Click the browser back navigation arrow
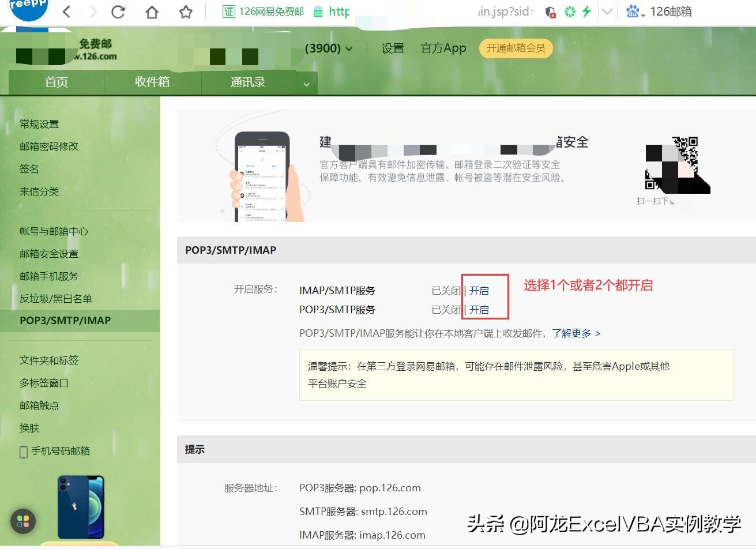 (x=66, y=11)
